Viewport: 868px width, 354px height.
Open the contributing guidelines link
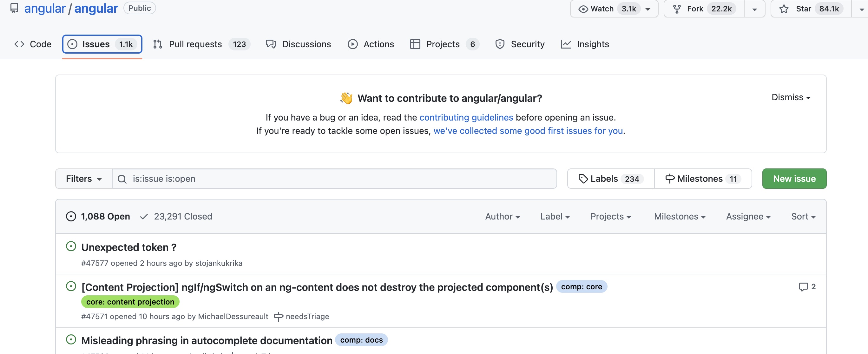coord(466,117)
